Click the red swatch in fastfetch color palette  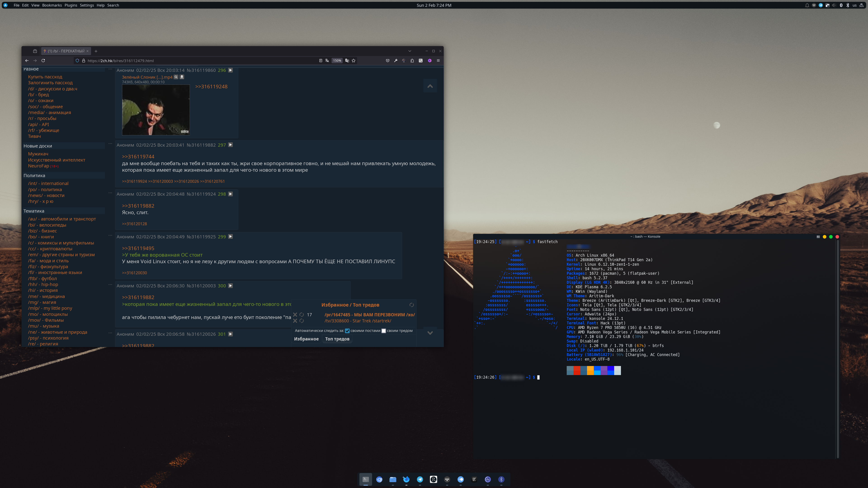point(577,371)
